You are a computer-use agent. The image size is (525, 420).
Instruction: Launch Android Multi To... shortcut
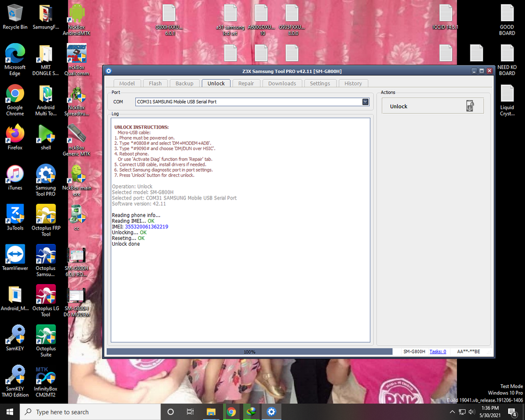coord(46,100)
